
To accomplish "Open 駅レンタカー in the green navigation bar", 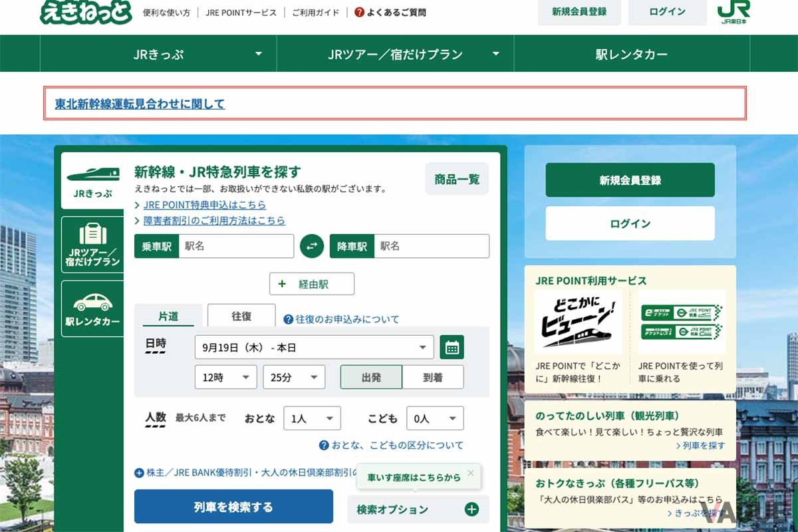I will click(x=632, y=54).
